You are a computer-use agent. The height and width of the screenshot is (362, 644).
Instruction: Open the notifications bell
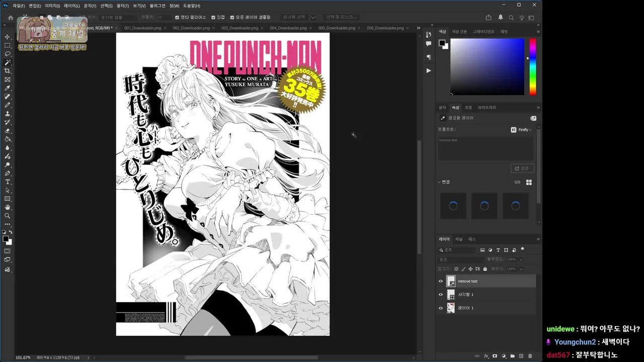(501, 17)
